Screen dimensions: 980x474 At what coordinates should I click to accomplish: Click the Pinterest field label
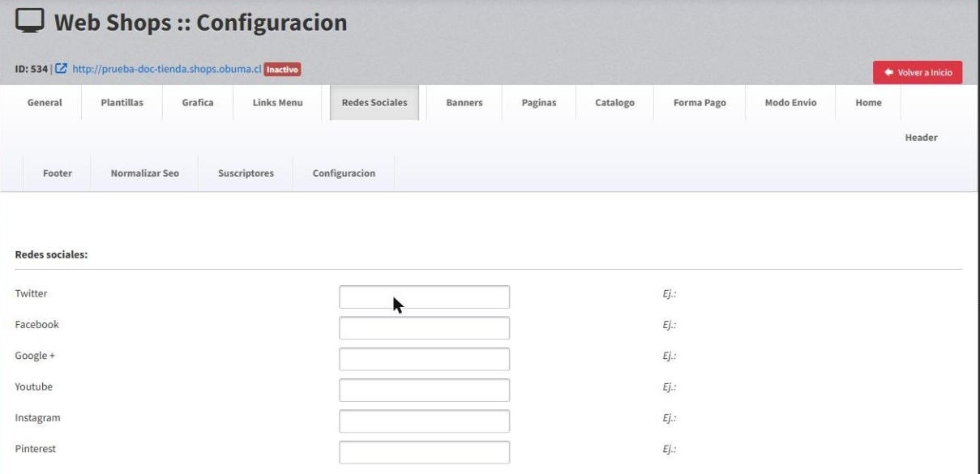pos(35,449)
